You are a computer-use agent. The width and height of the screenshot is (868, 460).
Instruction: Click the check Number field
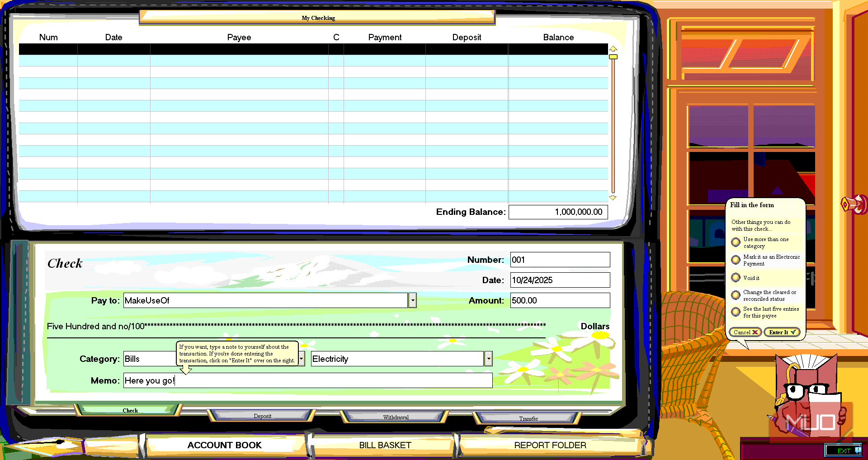tap(560, 260)
